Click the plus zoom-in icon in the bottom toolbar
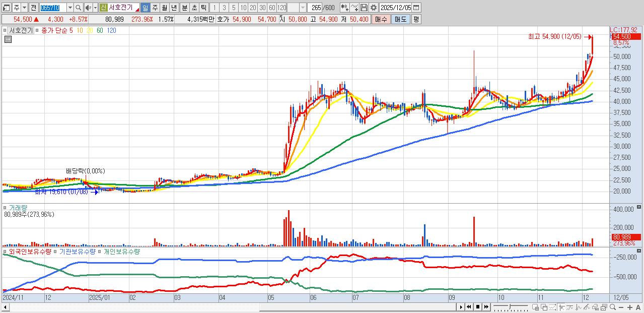 click(629, 307)
